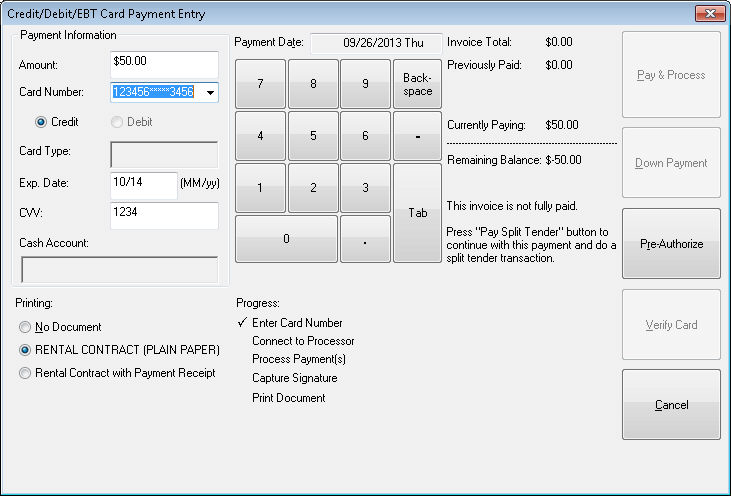
Task: Select Rental Contract with Payment Receipt
Action: [25, 373]
